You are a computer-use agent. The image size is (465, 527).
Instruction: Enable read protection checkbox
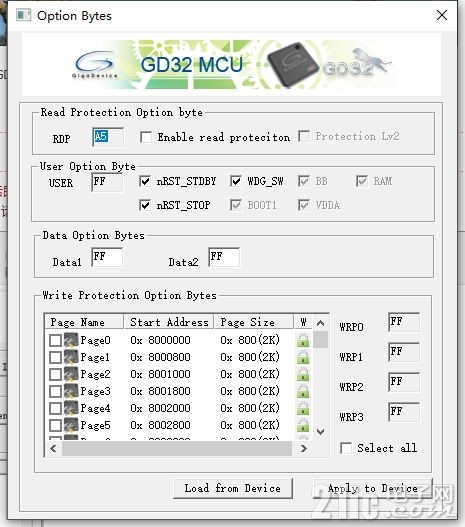point(146,137)
